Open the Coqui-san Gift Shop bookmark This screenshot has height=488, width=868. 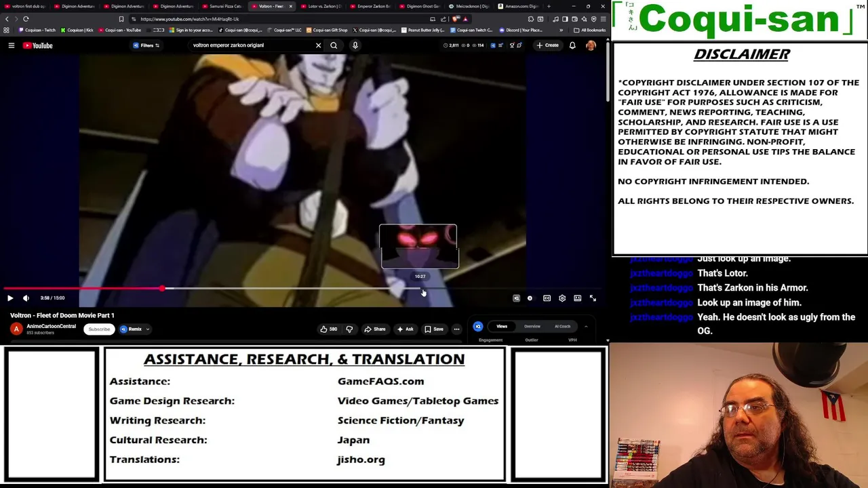click(327, 30)
